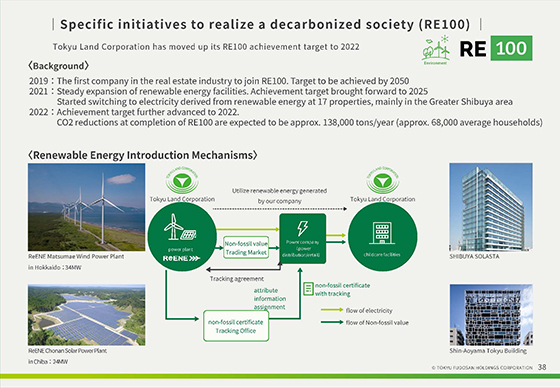Click the ReENE Matsumae Wind Power Plant caption
This screenshot has width=560, height=388.
coord(76,256)
